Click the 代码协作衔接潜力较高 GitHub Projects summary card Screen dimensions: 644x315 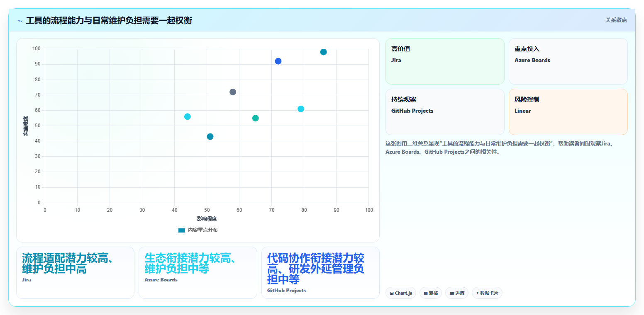pyautogui.click(x=320, y=273)
